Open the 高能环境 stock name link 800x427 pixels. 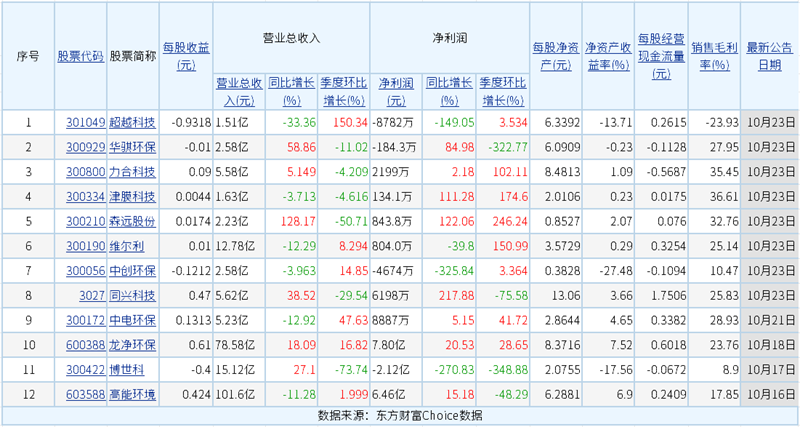[x=132, y=395]
